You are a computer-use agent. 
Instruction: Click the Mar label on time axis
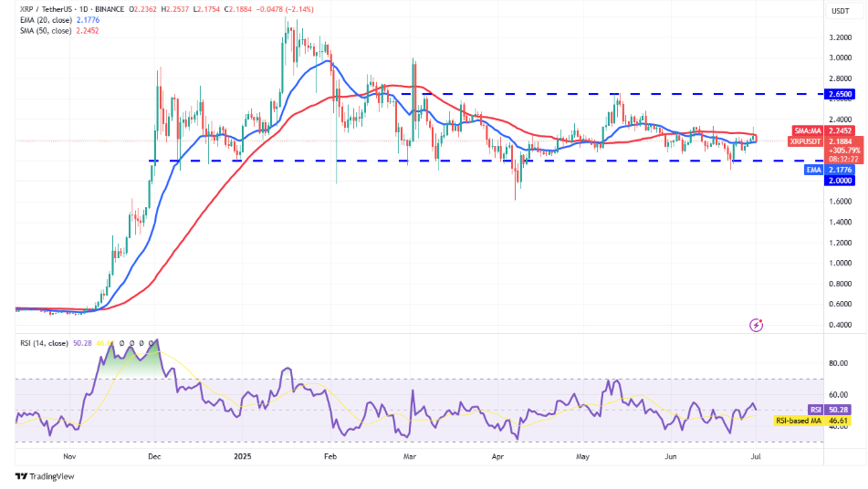(410, 457)
